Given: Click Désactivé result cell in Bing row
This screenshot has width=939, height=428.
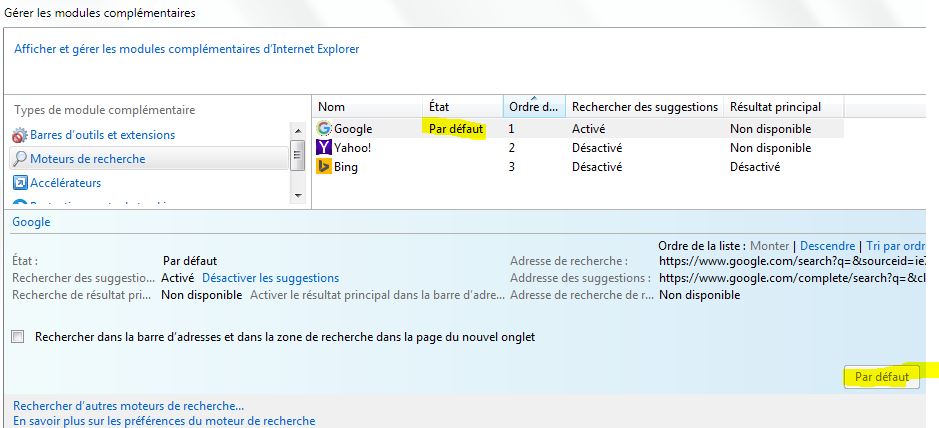Looking at the screenshot, I should click(755, 167).
